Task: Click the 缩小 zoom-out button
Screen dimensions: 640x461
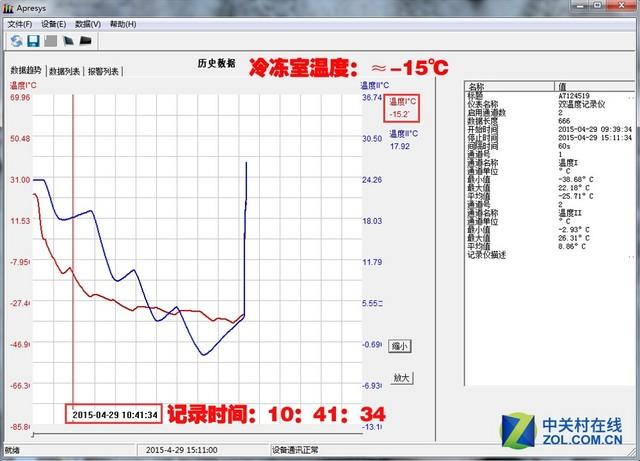Action: [x=400, y=346]
